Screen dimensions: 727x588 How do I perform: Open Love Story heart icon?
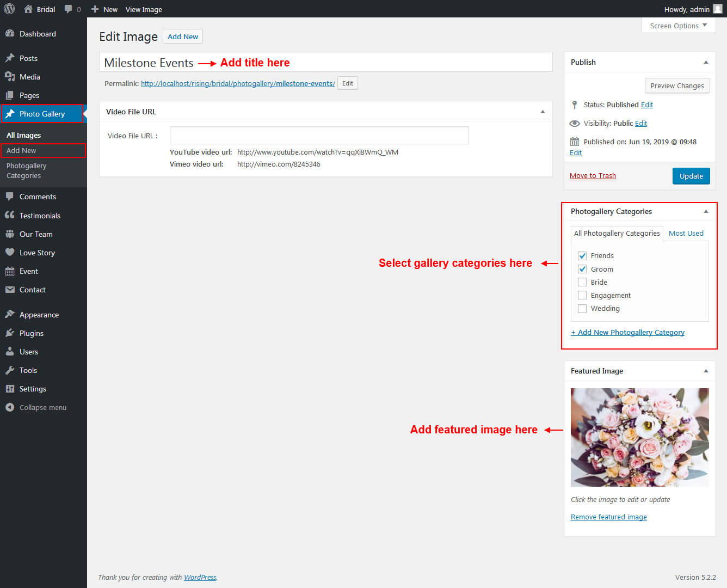tap(10, 253)
